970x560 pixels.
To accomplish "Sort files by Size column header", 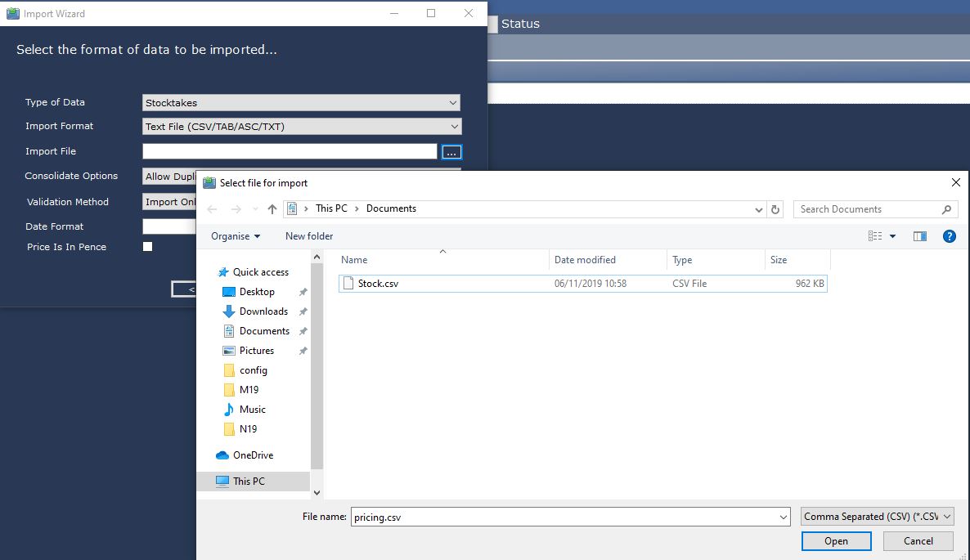I will [797, 260].
